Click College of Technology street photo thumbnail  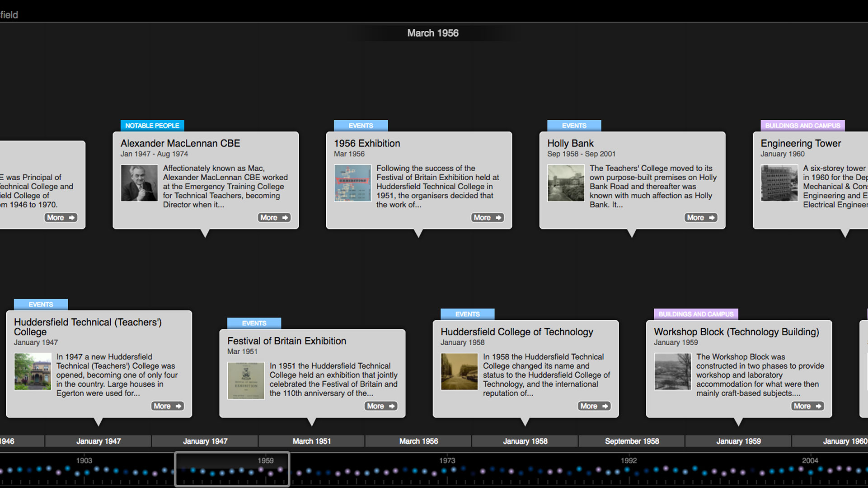point(459,371)
